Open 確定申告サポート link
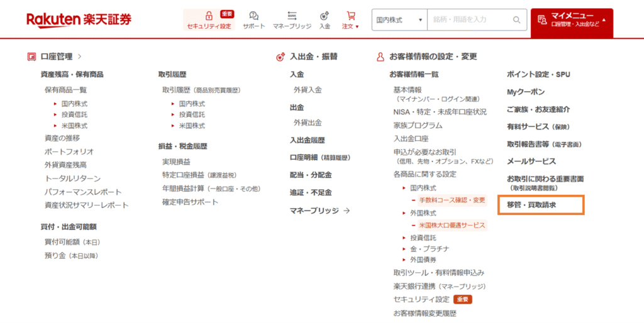This screenshot has height=323, width=644. tap(190, 202)
